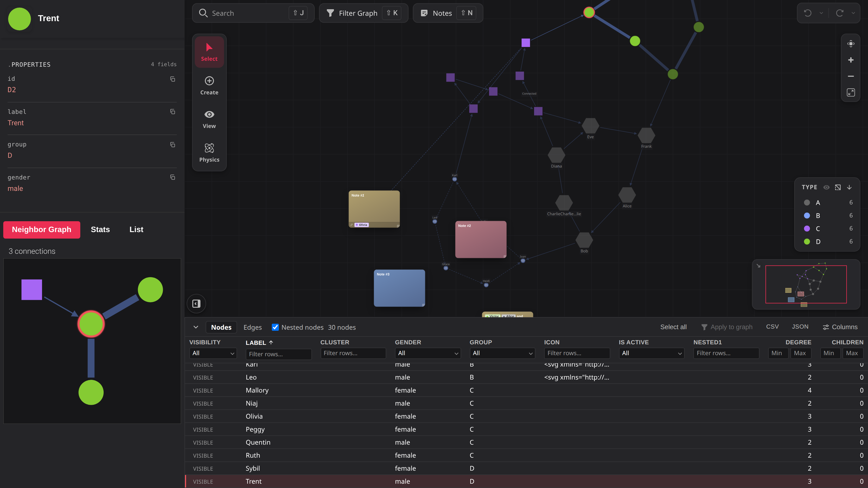
Task: Click the Olivia tag on Note #1
Action: coord(362,225)
